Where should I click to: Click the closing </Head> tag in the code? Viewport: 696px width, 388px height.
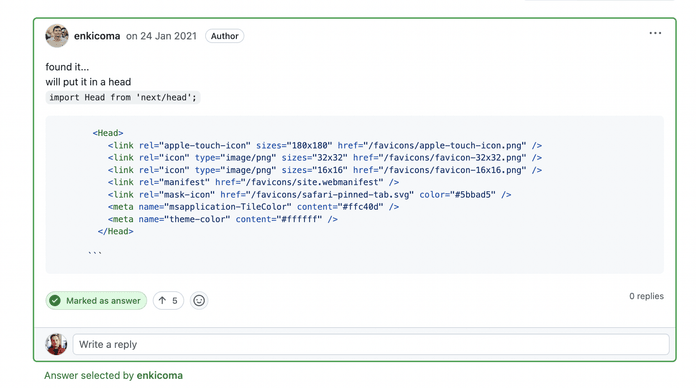click(115, 231)
